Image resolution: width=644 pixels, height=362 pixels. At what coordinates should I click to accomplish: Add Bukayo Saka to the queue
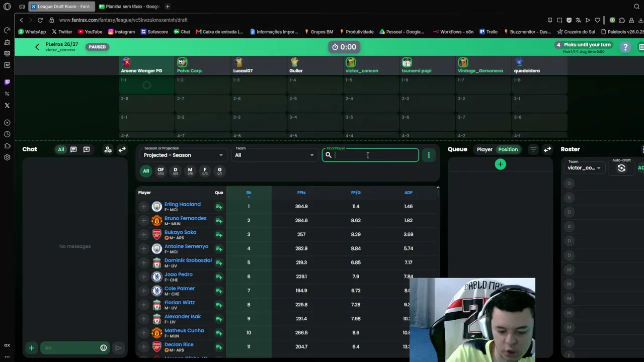(219, 235)
